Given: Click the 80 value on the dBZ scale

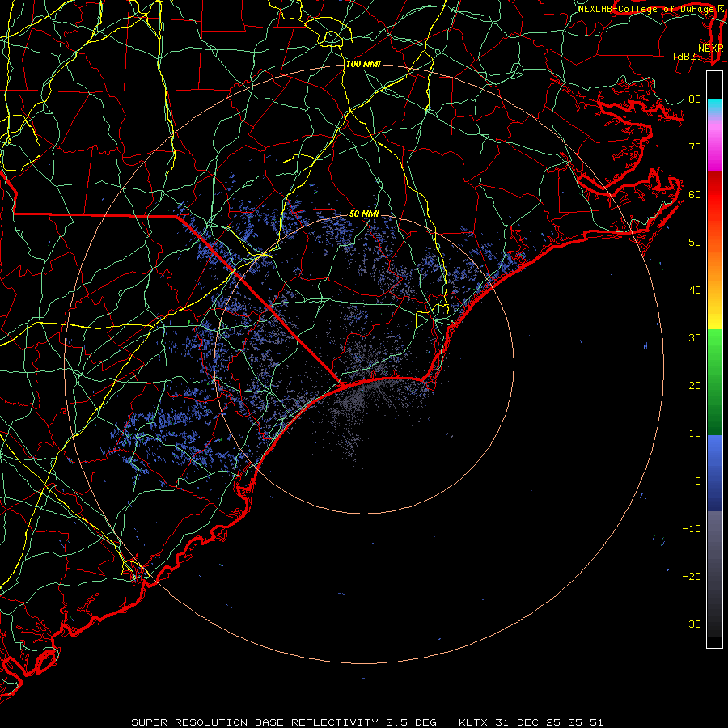Looking at the screenshot, I should (x=695, y=99).
